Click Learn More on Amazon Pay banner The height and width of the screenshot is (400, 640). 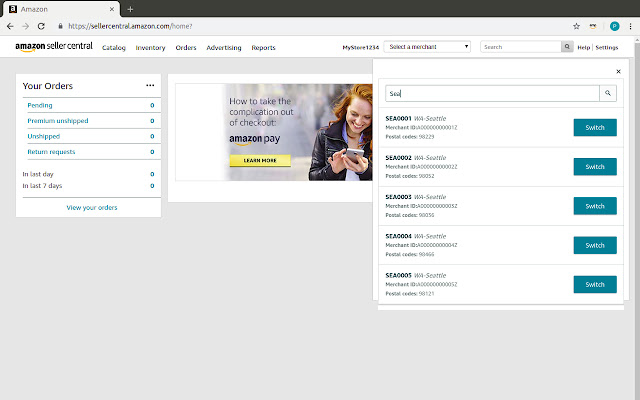(259, 160)
